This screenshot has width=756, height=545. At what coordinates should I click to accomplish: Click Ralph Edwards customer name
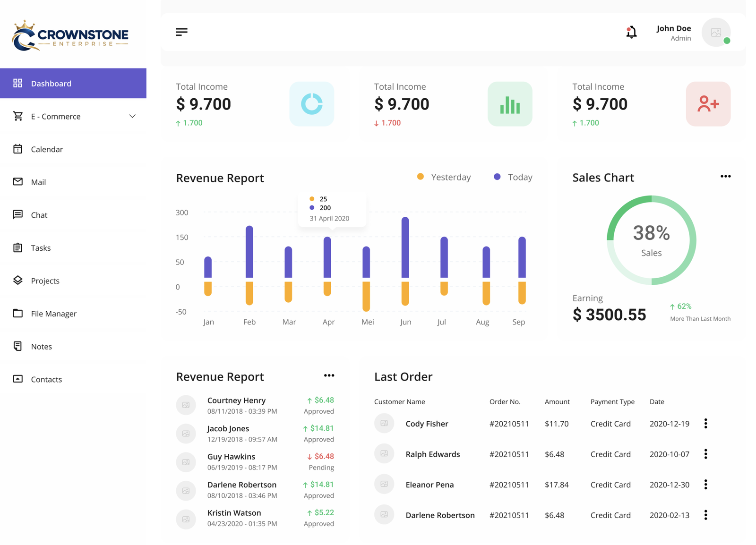point(433,454)
